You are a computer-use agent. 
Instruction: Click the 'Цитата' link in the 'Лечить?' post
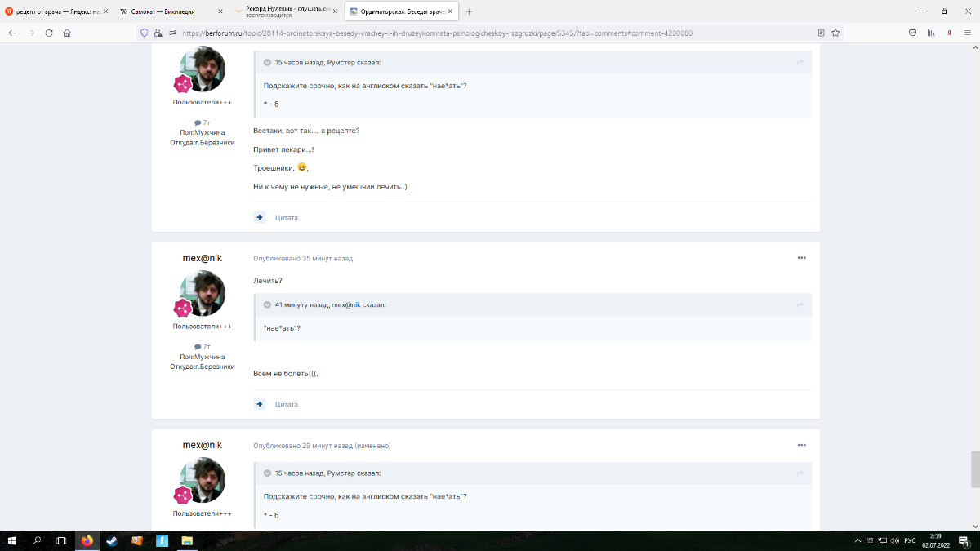pos(286,404)
